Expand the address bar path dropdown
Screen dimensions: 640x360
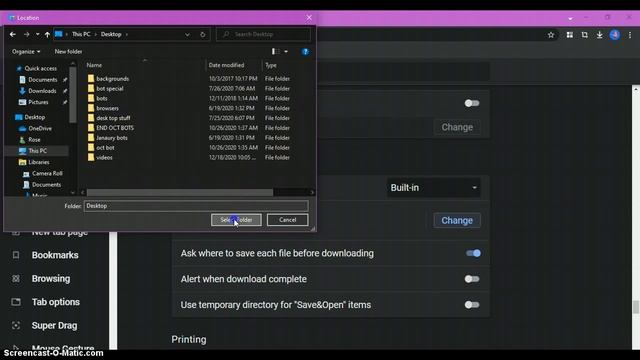[187, 35]
